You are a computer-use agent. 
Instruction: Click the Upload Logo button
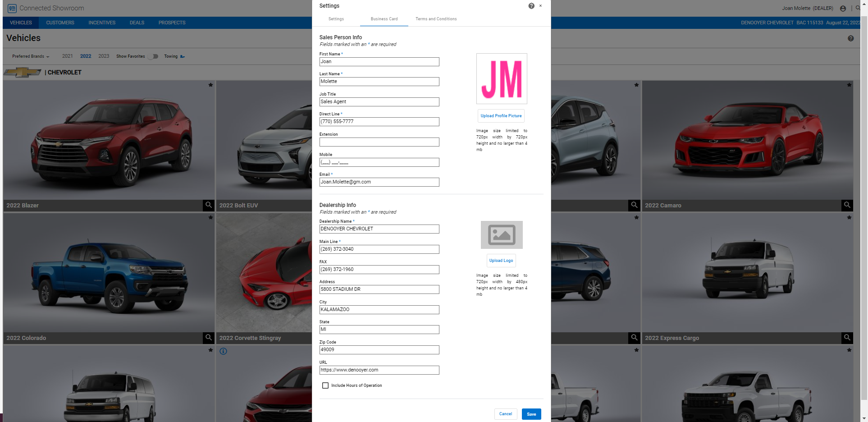[x=501, y=261]
